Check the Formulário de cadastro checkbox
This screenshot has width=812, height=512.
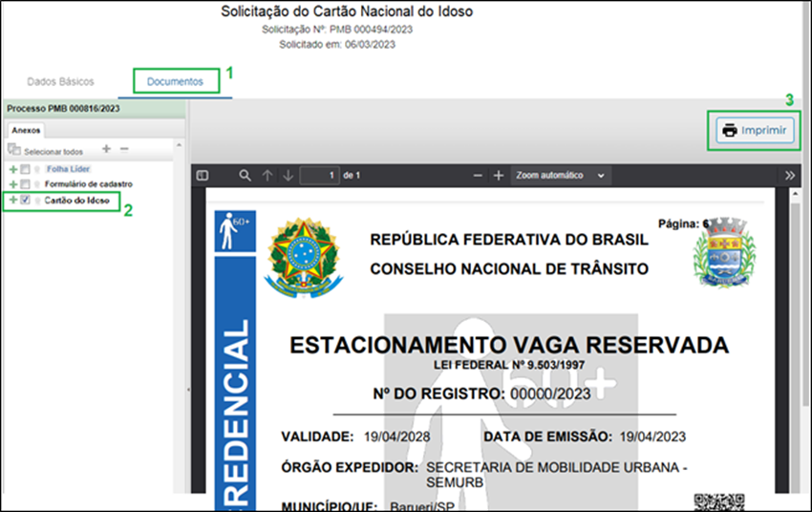click(25, 184)
